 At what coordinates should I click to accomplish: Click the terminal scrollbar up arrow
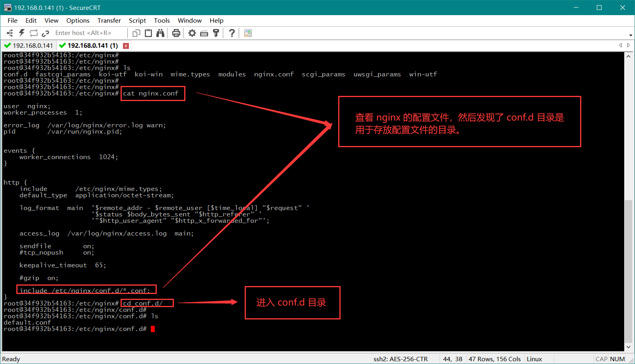tap(628, 56)
